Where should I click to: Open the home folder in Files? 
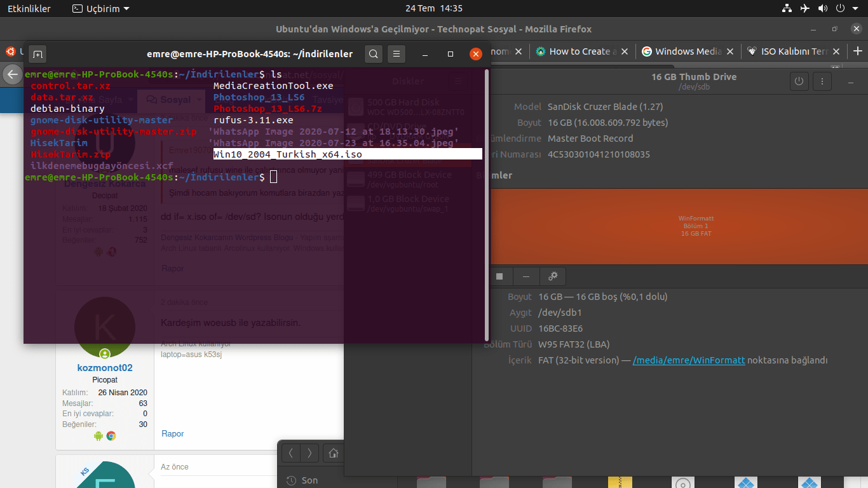pyautogui.click(x=333, y=453)
